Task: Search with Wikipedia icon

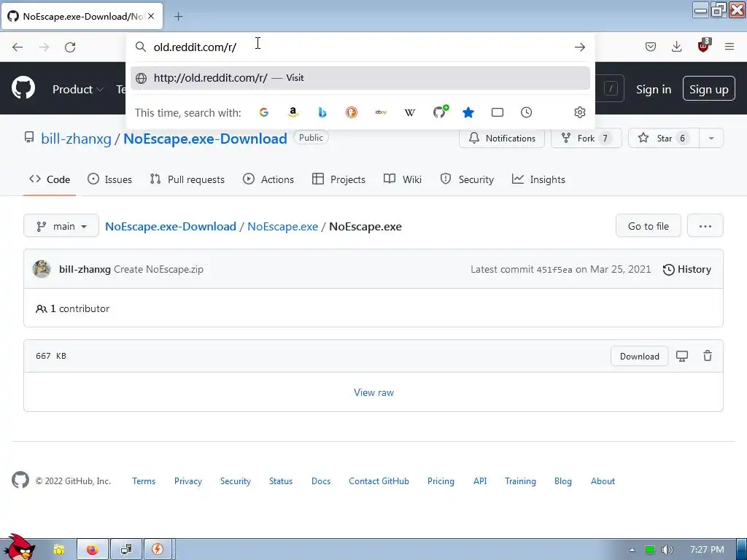Action: click(410, 112)
